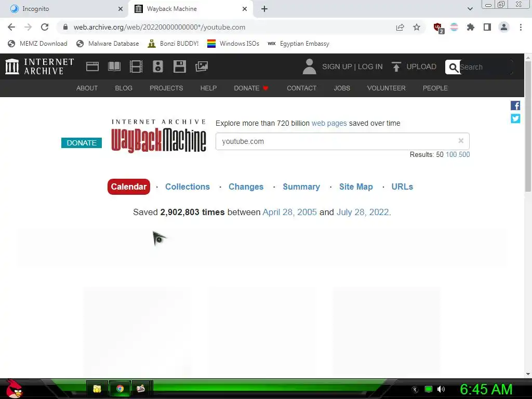Viewport: 532px width, 399px height.
Task: Share on Twitter icon
Action: (515, 118)
